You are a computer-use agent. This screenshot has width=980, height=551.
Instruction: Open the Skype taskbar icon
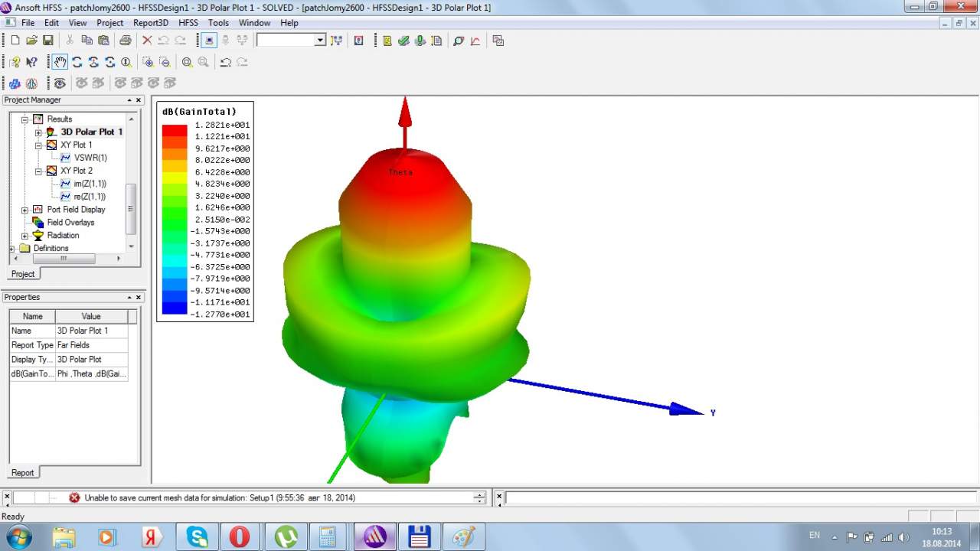(x=198, y=536)
